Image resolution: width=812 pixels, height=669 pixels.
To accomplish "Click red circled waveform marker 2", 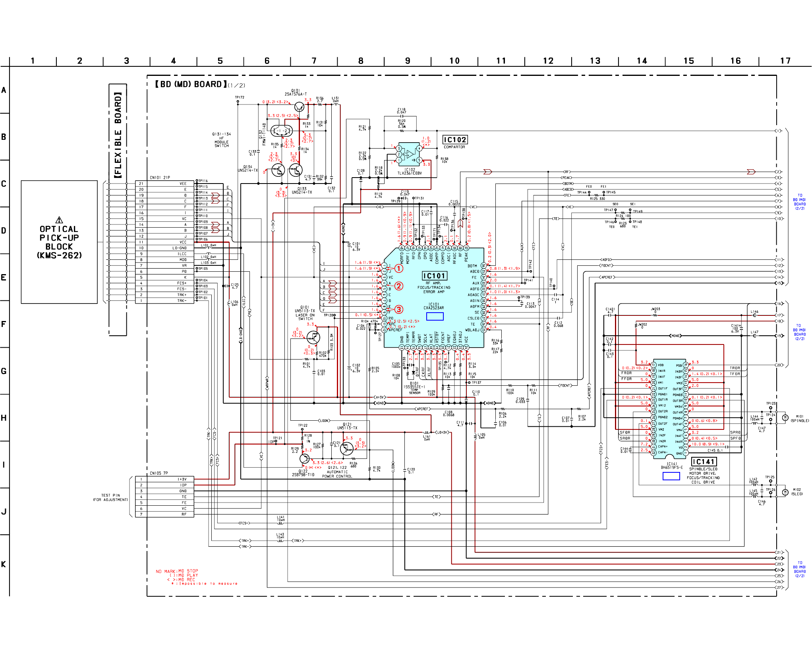I will 398,286.
